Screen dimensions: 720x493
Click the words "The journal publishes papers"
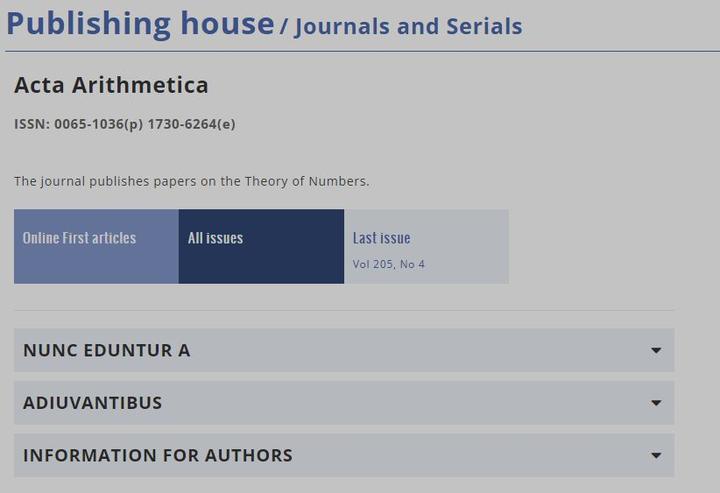click(x=100, y=181)
